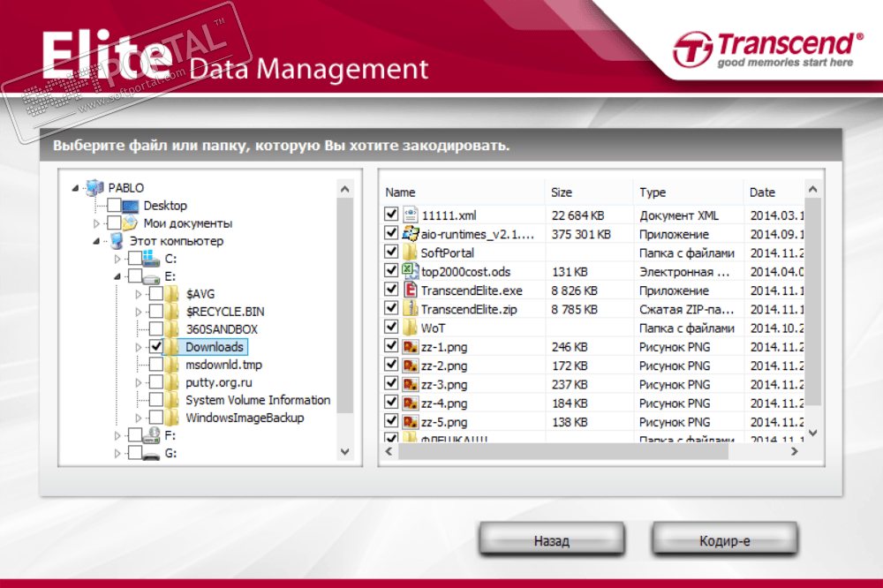Click the E: drive icon

coord(150,277)
